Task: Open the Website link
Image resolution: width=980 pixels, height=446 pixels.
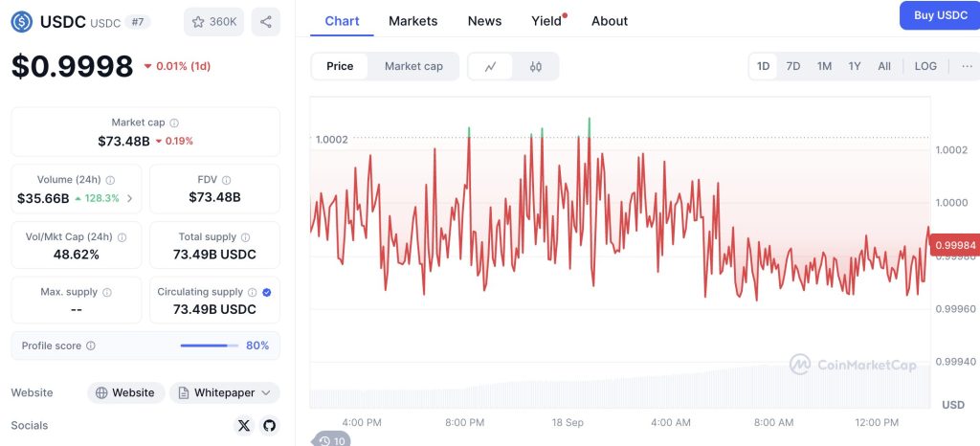Action: coord(125,392)
